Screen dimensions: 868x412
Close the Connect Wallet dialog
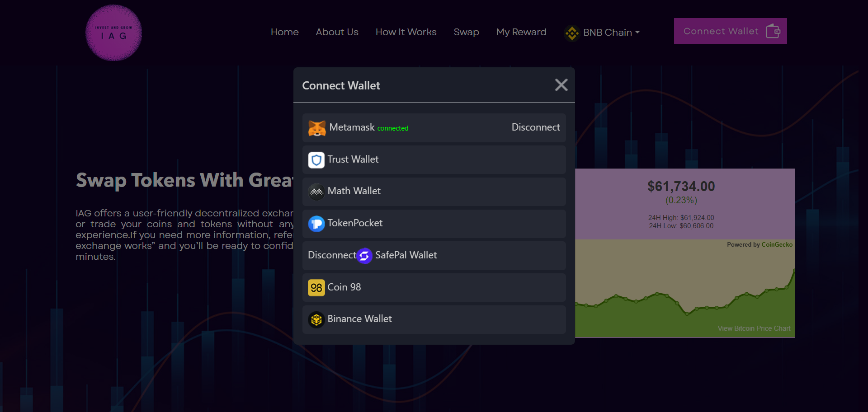coord(561,85)
